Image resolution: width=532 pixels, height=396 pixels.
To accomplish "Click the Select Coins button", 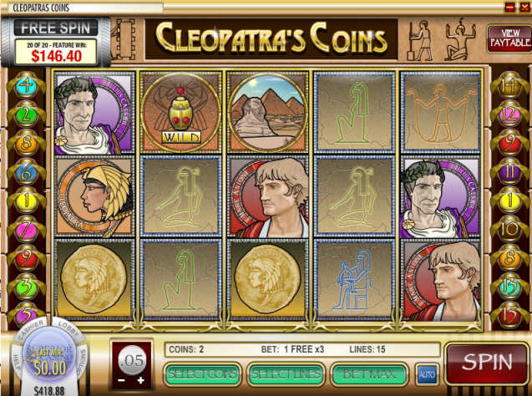I will point(203,374).
